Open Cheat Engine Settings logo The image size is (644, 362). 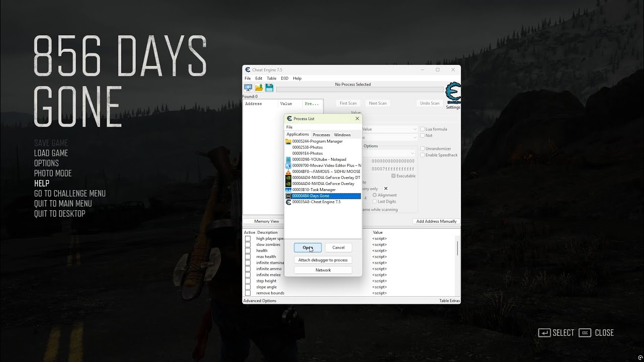[x=453, y=94]
